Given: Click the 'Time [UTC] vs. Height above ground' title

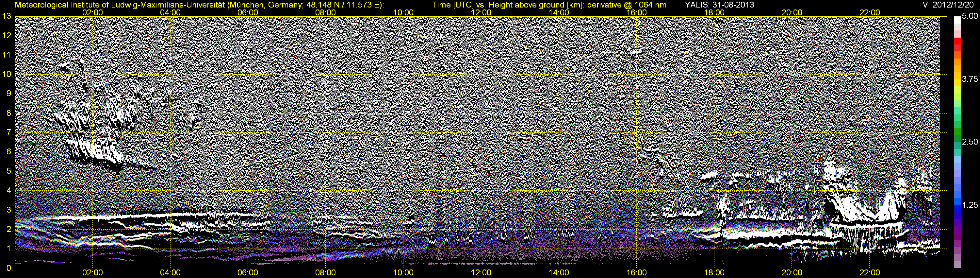Looking at the screenshot, I should click(x=549, y=5).
